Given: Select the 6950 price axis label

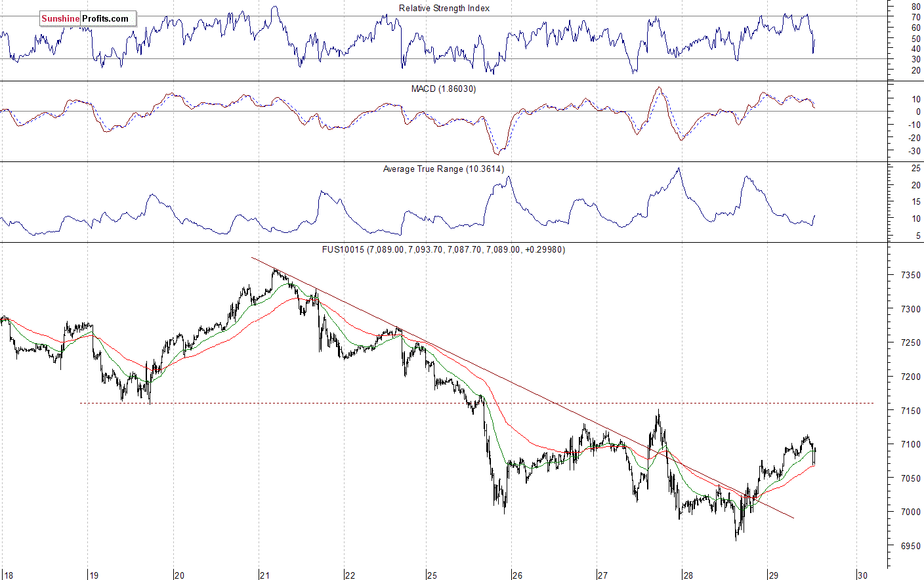Looking at the screenshot, I should [x=910, y=546].
